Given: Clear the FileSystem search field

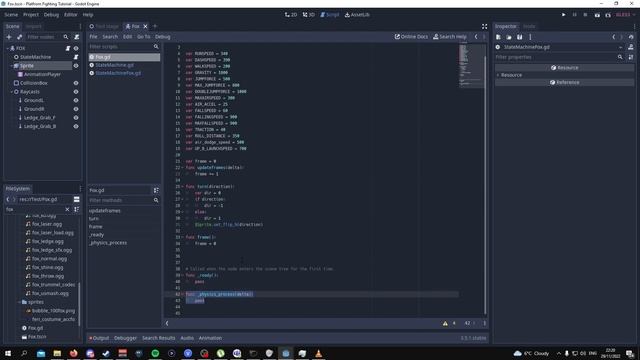Looking at the screenshot, I should [67, 209].
